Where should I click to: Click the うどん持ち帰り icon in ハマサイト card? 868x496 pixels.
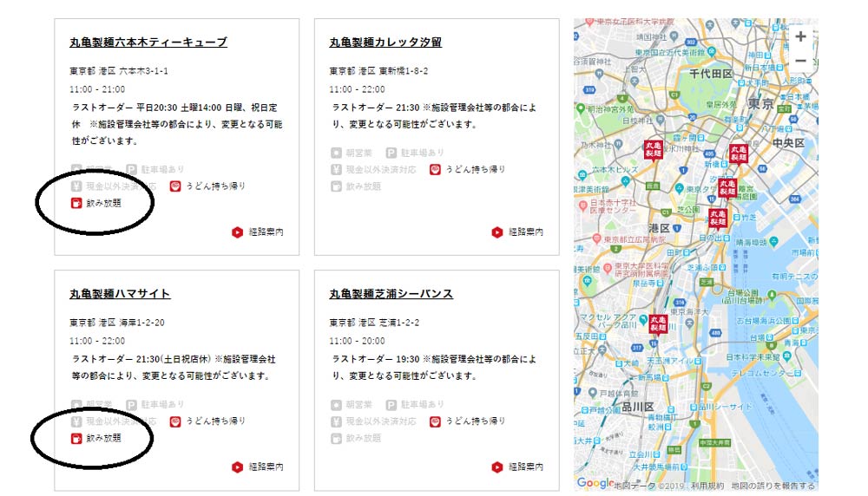tap(175, 421)
